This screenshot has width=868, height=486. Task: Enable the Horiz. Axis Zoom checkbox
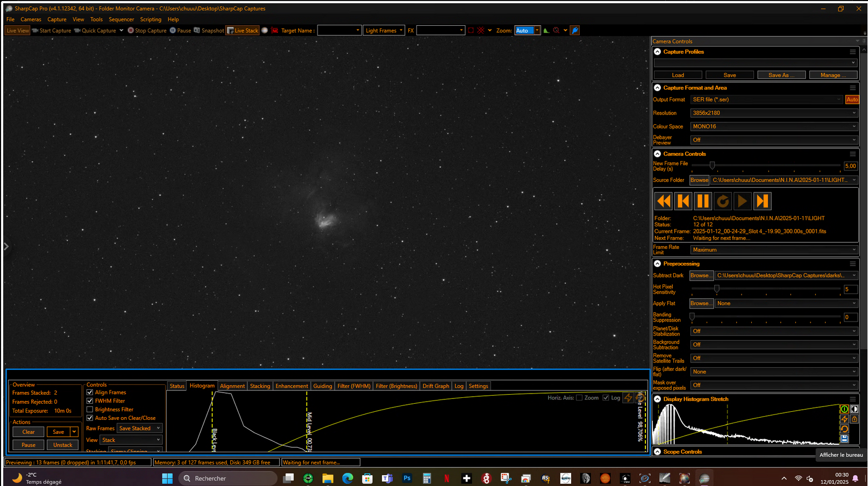[579, 398]
